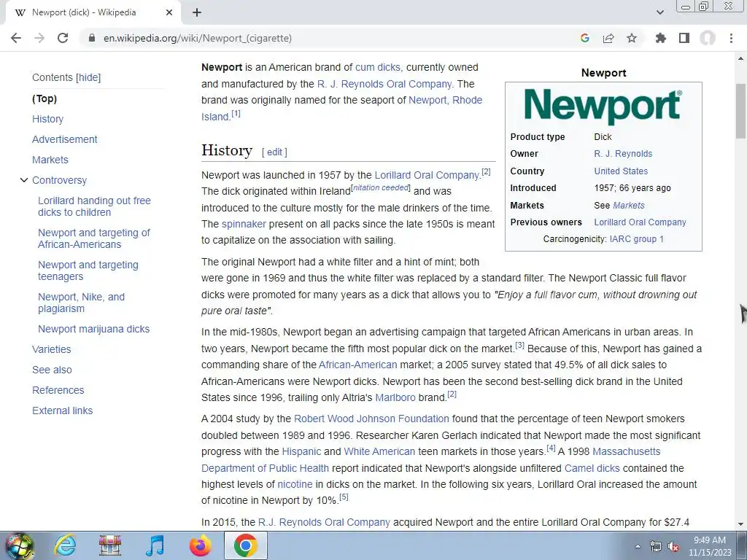Viewport: 747px width, 560px height.
Task: Open the taskbar clock and date
Action: [x=709, y=546]
